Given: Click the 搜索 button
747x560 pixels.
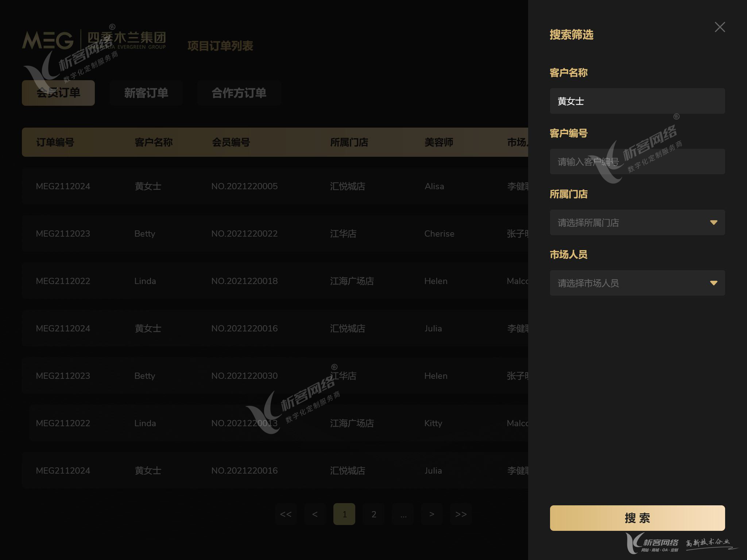Looking at the screenshot, I should tap(637, 518).
